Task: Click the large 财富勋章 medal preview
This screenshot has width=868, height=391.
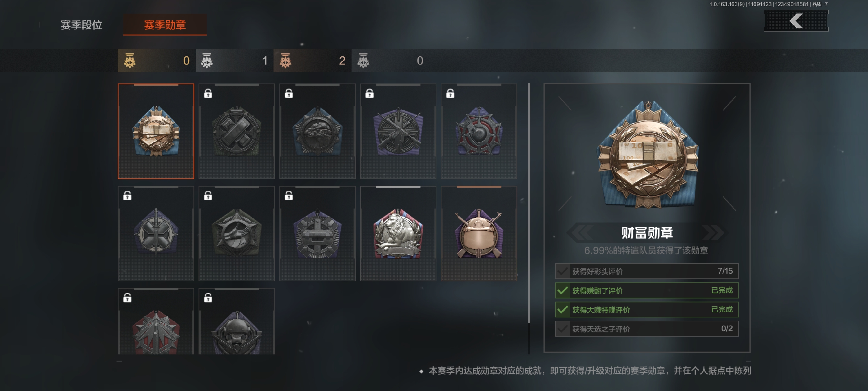Action: [x=647, y=155]
